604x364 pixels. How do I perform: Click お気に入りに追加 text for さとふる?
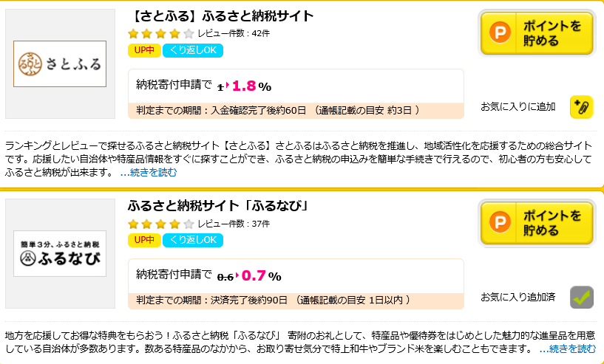518,106
